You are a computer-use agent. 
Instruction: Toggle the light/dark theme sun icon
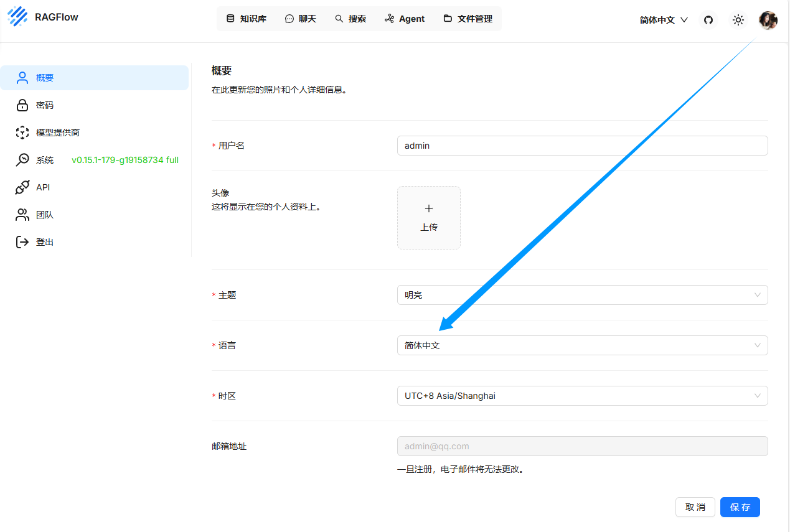click(738, 20)
